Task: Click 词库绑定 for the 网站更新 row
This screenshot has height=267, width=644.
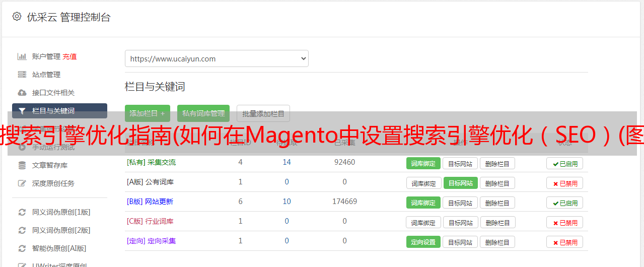Action: (x=423, y=203)
